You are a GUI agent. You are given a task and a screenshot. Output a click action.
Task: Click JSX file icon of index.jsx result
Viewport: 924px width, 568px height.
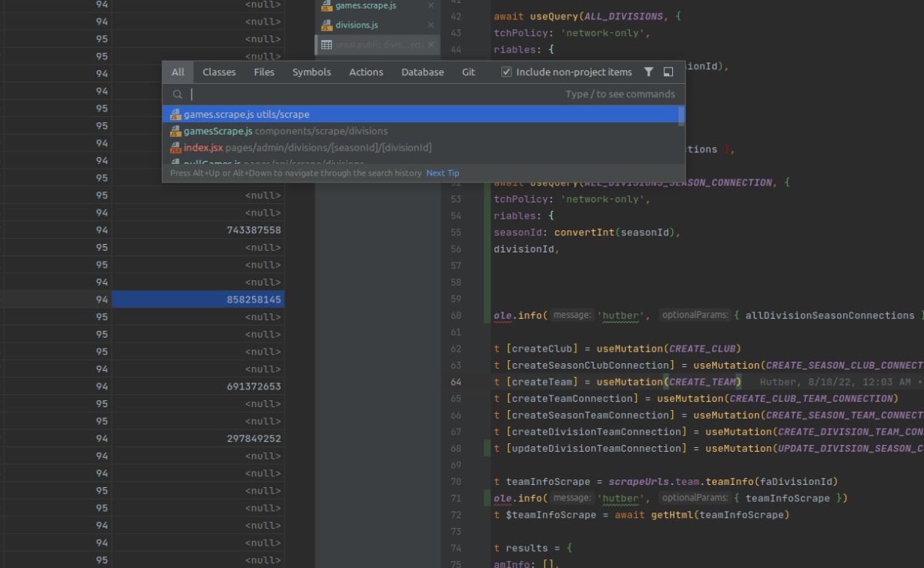click(x=176, y=148)
